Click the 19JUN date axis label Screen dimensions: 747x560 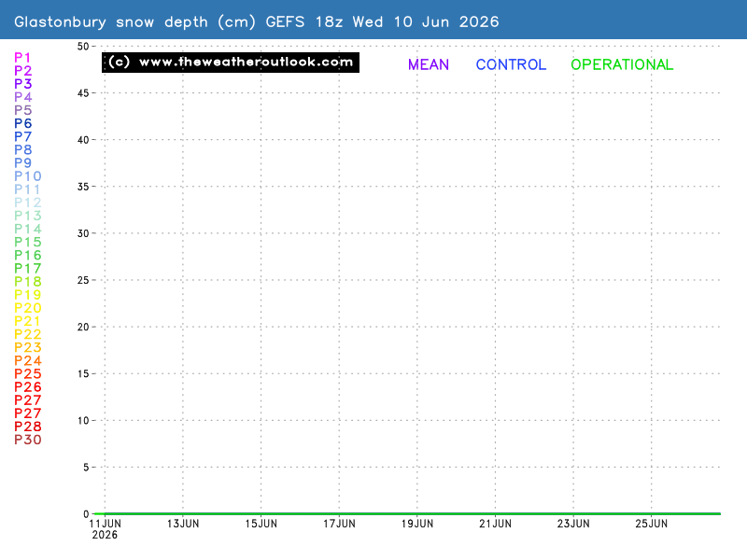(x=417, y=524)
